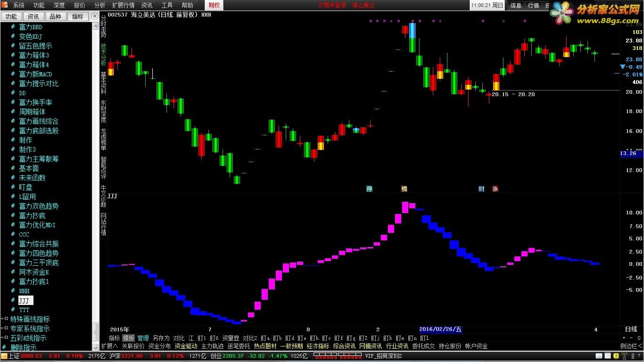
Task: Click the leaf icon beside 删除指示
Action: 4,347
